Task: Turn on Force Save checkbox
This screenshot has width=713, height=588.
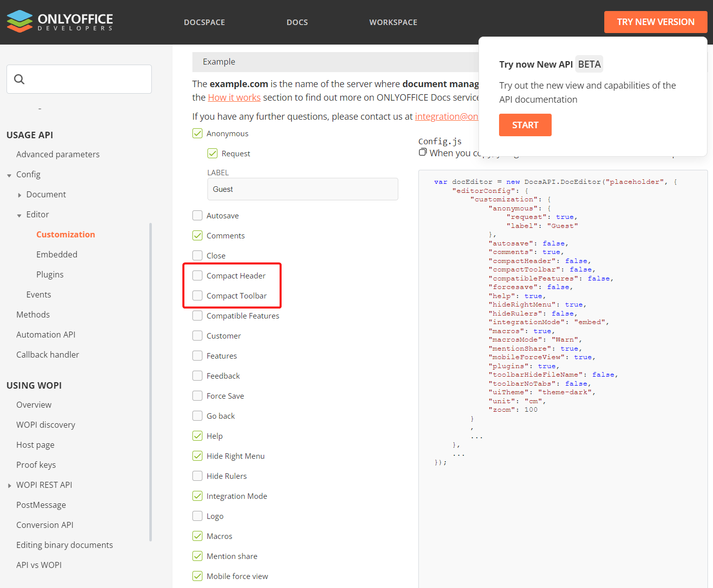Action: [197, 396]
